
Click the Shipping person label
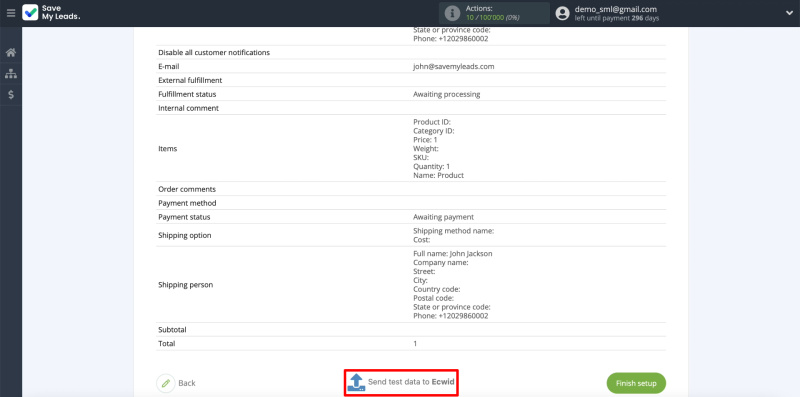tap(186, 285)
